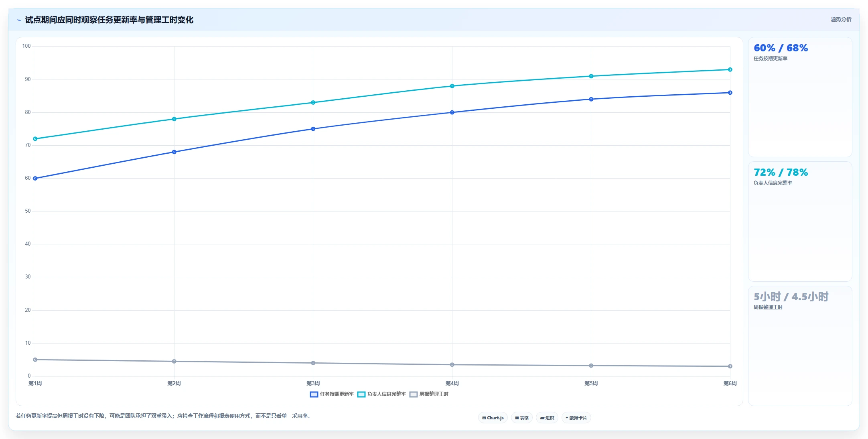Click the blue 第6周 data point at 86
The height and width of the screenshot is (439, 868).
(730, 93)
